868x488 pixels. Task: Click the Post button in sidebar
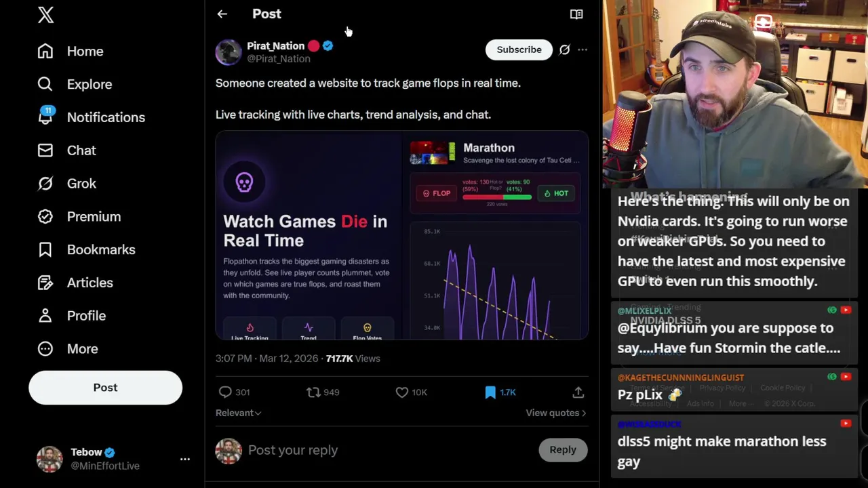point(105,388)
